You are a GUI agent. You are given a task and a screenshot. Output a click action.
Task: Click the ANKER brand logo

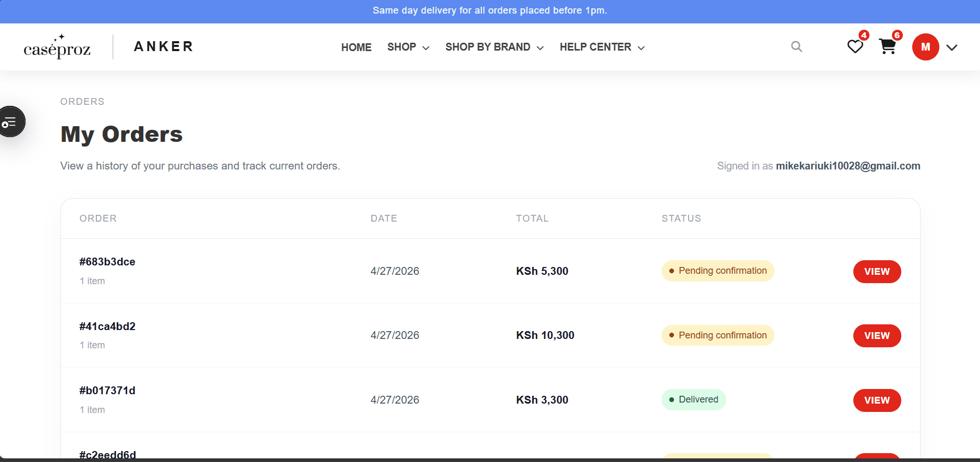coord(164,47)
